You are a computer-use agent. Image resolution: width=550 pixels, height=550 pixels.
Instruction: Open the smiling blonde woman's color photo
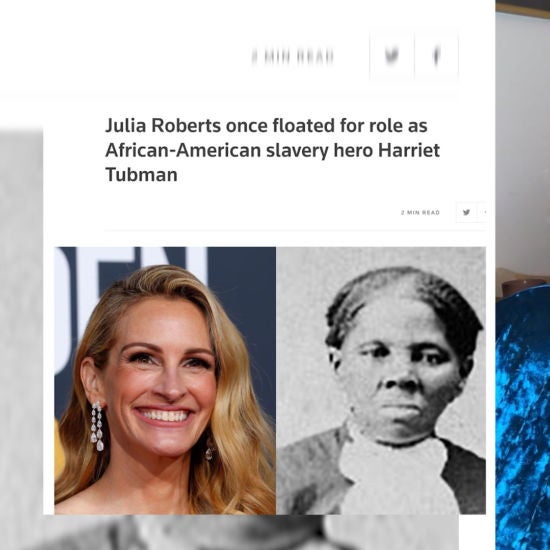point(165,381)
